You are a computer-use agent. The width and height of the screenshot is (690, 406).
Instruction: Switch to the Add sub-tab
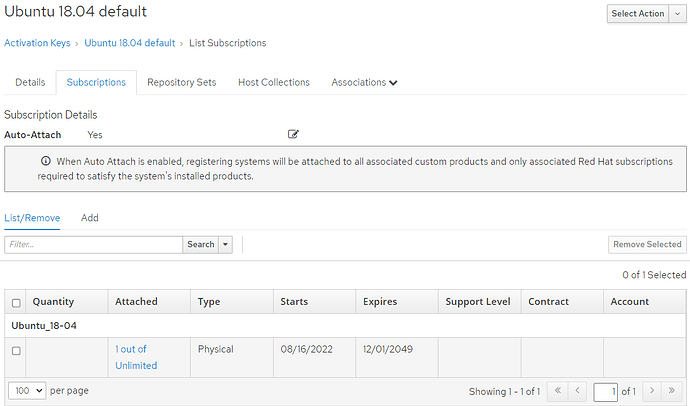[90, 218]
